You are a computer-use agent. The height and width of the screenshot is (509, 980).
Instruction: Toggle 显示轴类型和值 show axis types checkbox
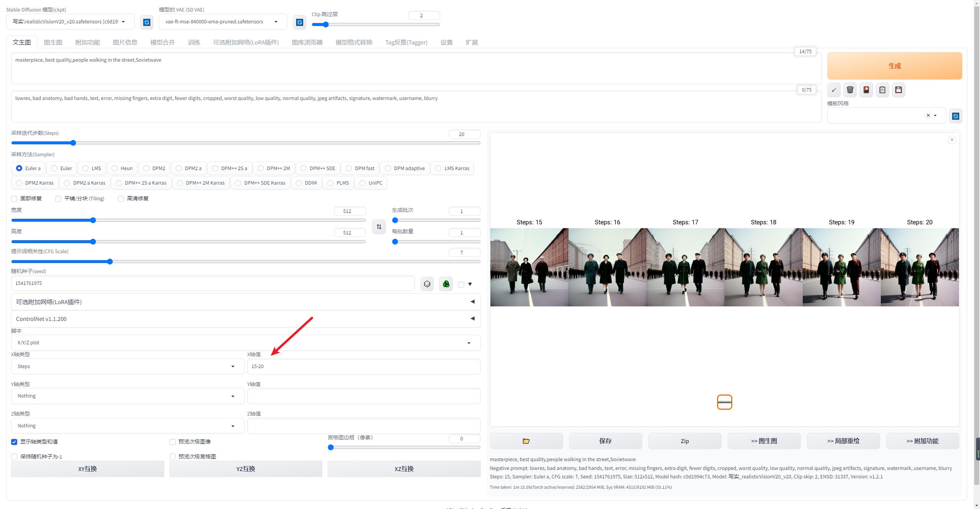[14, 441]
